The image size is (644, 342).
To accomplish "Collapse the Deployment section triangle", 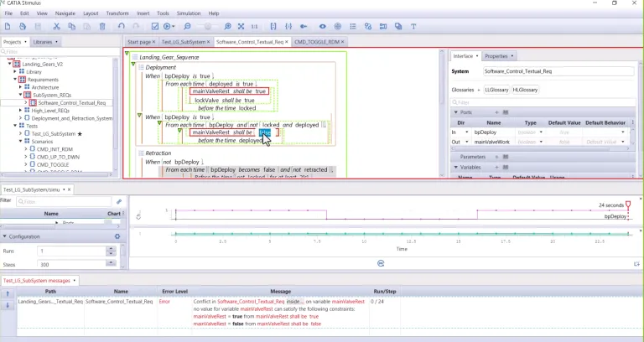I will coord(133,64).
